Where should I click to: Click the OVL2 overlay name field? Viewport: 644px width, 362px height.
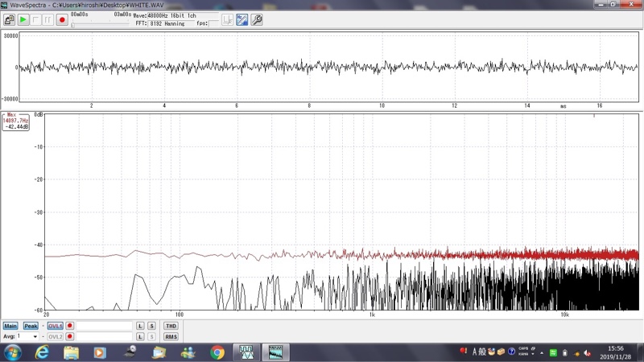point(105,336)
